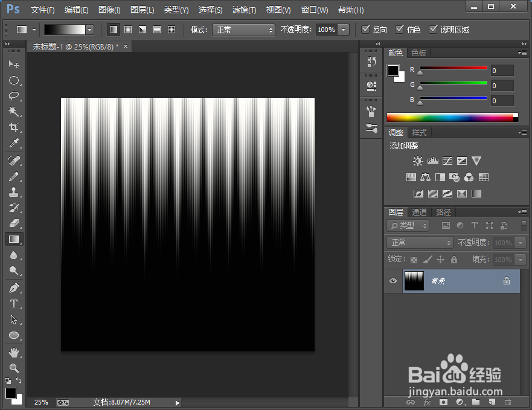Select the Magic Wand tool
The height and width of the screenshot is (410, 532).
pos(14,111)
